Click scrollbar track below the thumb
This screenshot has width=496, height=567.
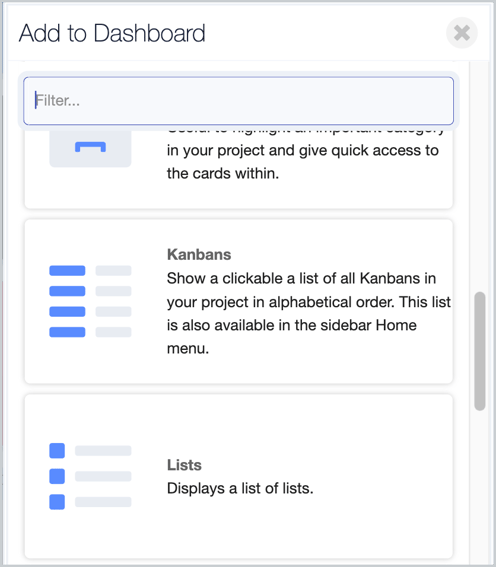[480, 485]
